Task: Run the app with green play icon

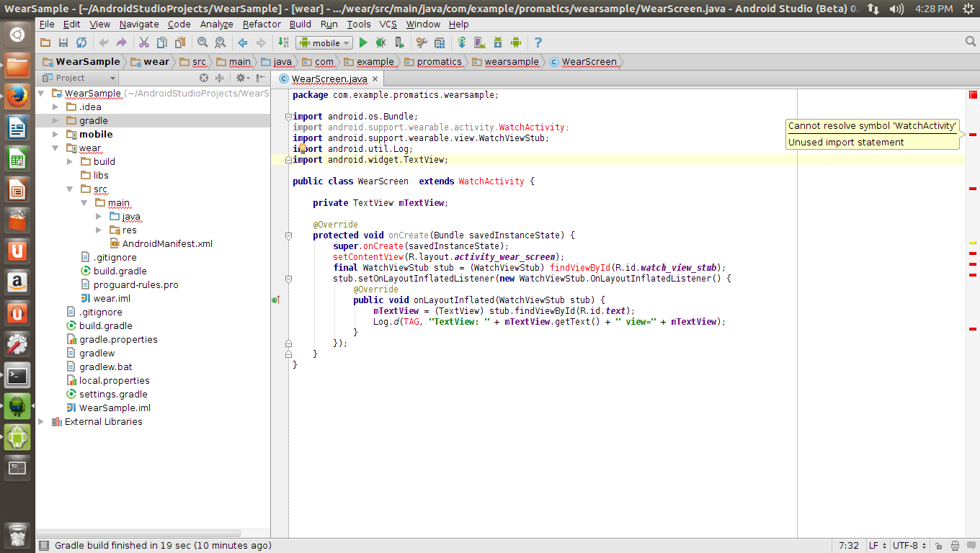Action: point(363,43)
